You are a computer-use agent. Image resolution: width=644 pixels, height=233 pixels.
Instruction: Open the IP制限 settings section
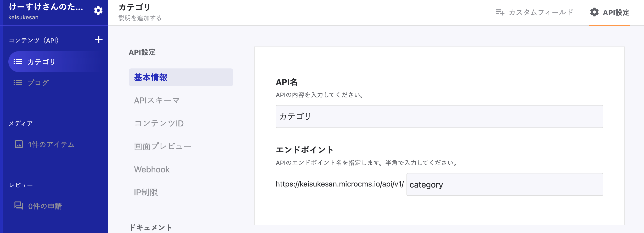click(x=146, y=193)
